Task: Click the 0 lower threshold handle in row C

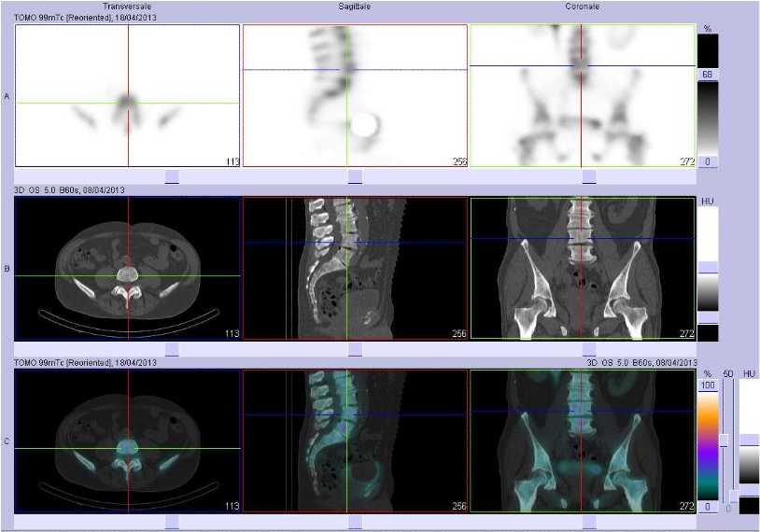Action: pyautogui.click(x=708, y=507)
